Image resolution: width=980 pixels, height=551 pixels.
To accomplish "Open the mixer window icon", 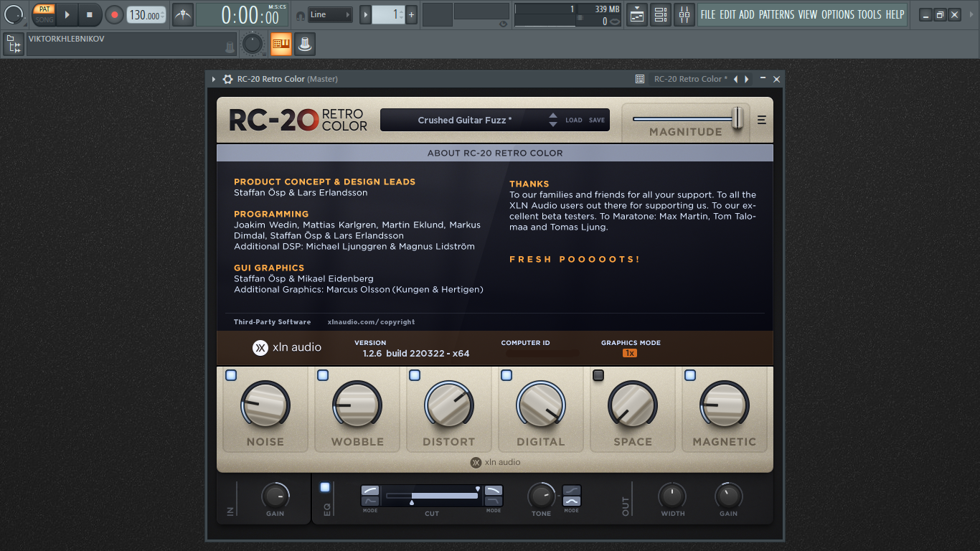I will click(684, 14).
